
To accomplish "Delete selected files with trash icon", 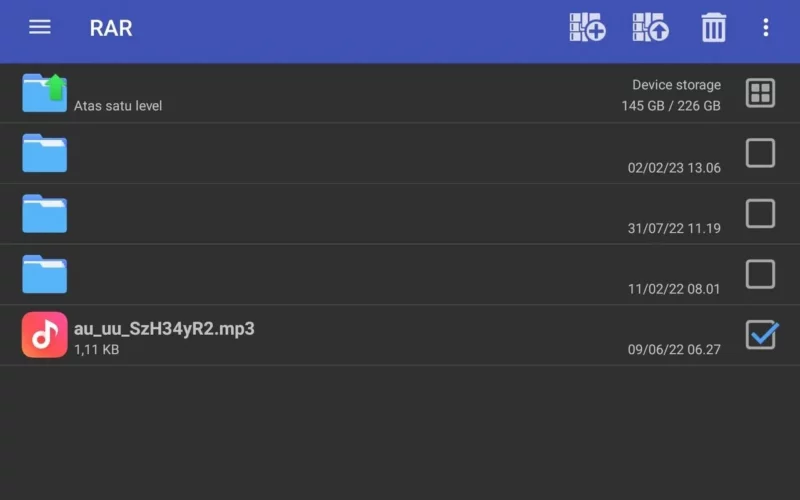I will (713, 27).
